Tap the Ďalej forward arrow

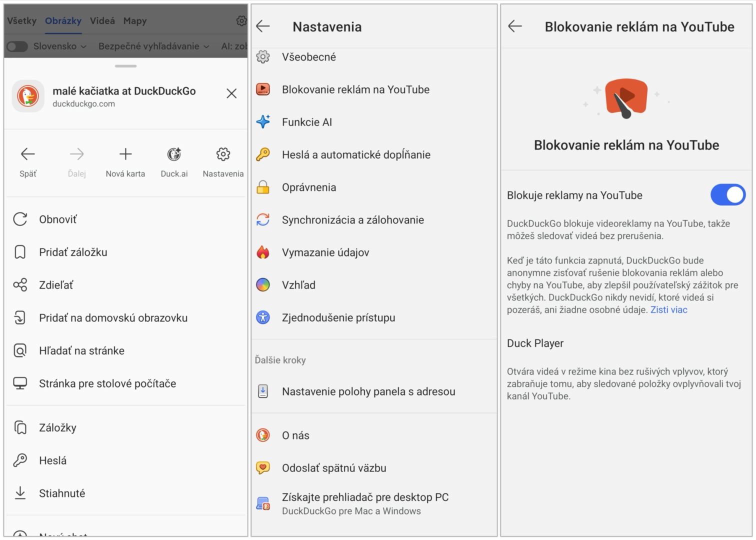76,154
